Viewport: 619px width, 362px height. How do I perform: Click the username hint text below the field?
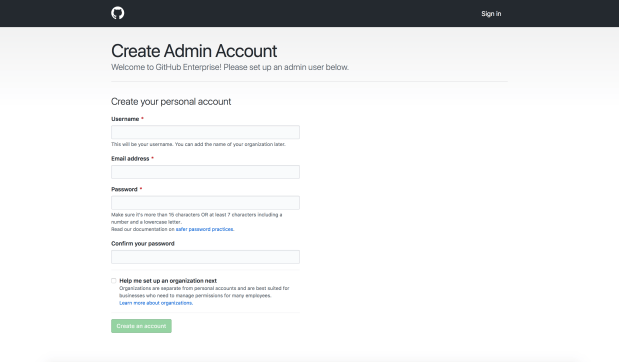click(x=198, y=144)
